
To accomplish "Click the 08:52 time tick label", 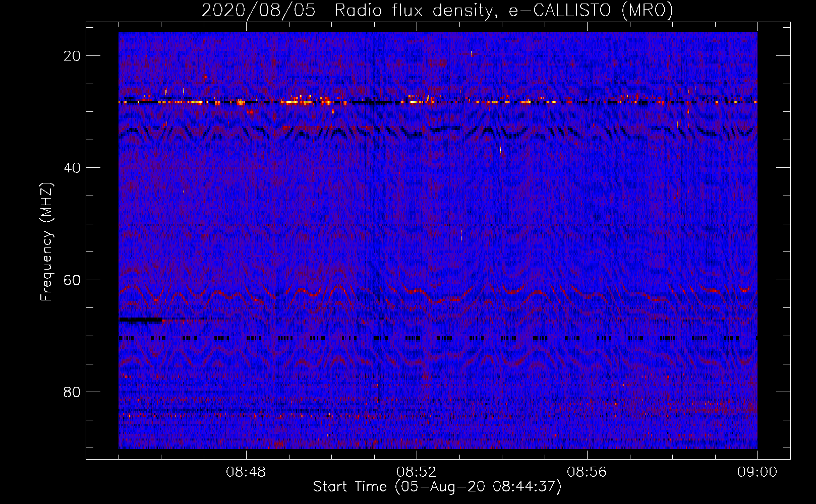I will pyautogui.click(x=417, y=472).
